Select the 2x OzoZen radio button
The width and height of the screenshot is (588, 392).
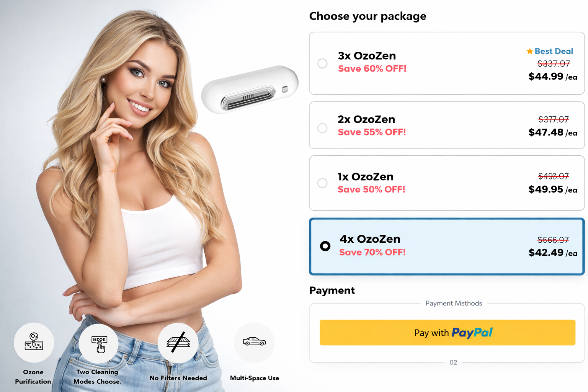point(322,128)
